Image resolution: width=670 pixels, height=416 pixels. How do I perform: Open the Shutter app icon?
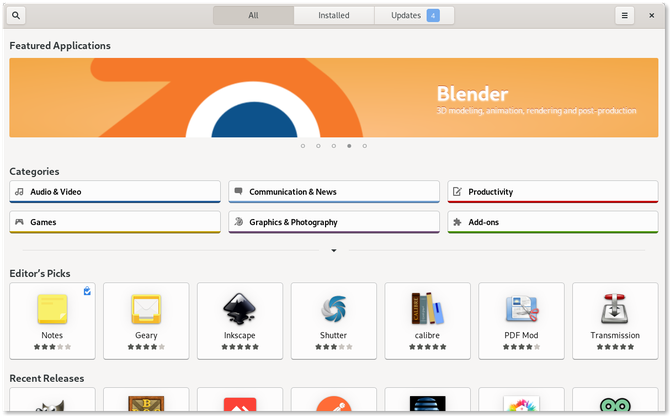(x=334, y=309)
